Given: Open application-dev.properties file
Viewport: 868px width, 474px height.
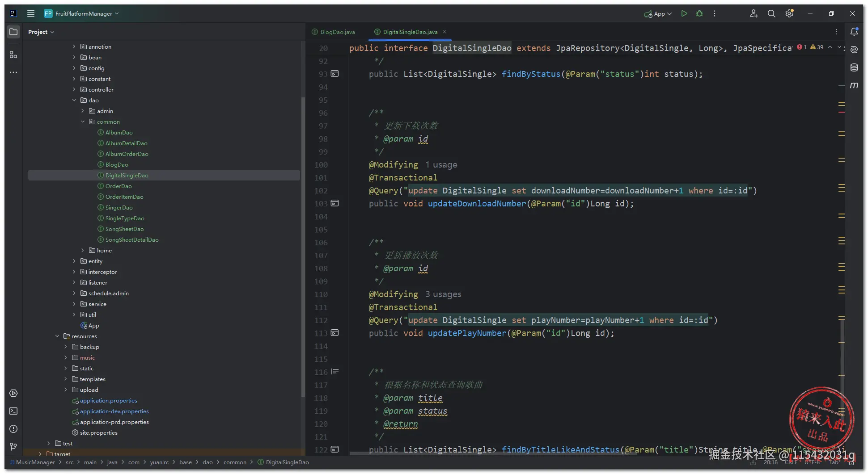Looking at the screenshot, I should click(x=114, y=411).
